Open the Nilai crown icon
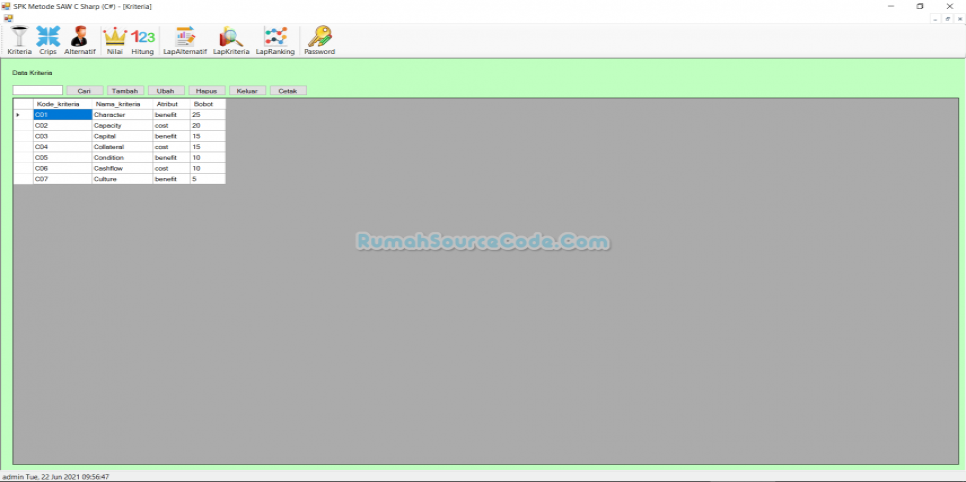 tap(115, 38)
